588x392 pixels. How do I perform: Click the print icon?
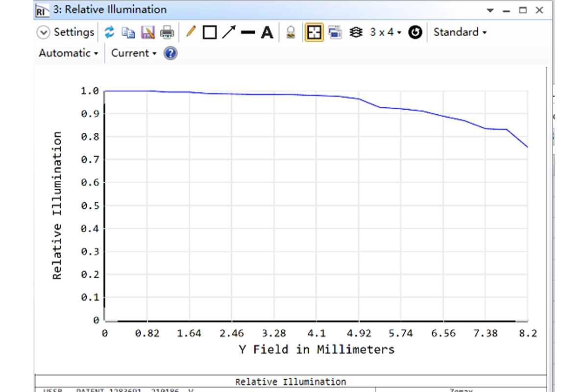pyautogui.click(x=167, y=33)
